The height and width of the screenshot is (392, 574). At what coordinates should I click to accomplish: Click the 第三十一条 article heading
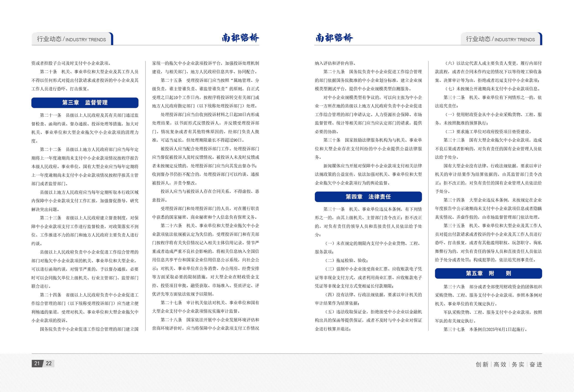[x=334, y=209]
